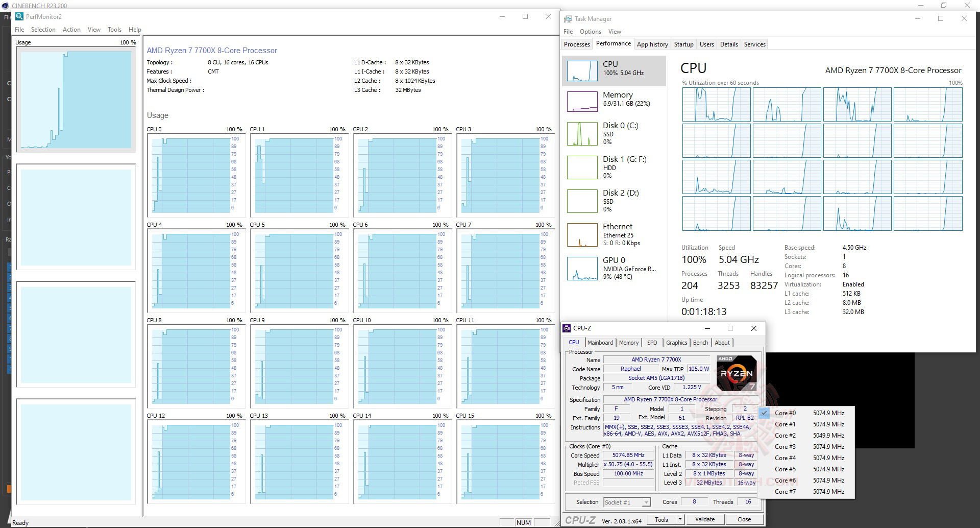Expand the Tools dropdown arrow in CPU-Z

(680, 520)
